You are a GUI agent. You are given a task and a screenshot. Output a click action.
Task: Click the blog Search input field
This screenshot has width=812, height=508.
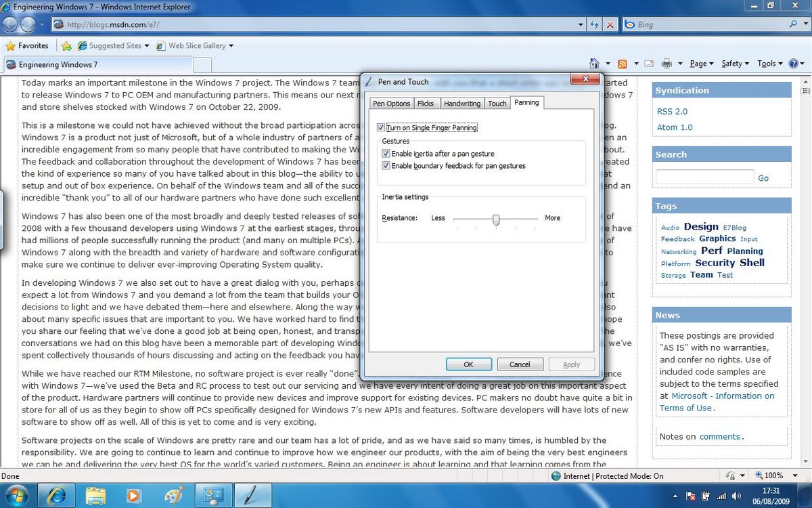(x=704, y=175)
